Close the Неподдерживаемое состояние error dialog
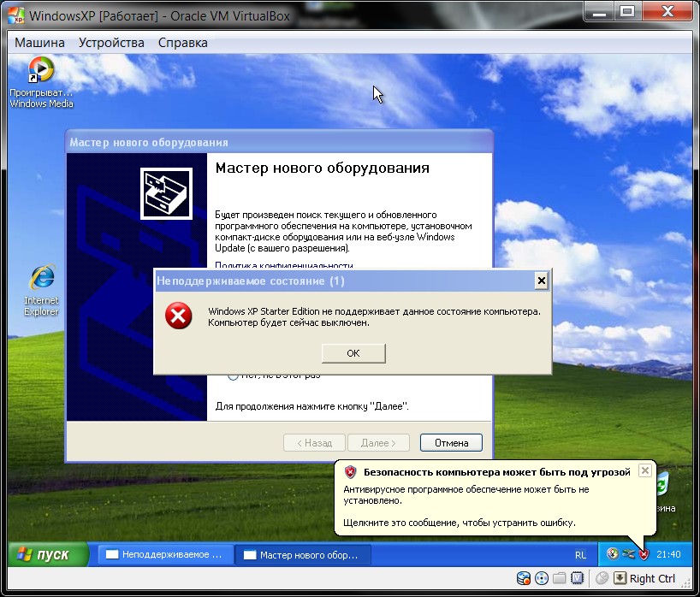 [x=541, y=281]
